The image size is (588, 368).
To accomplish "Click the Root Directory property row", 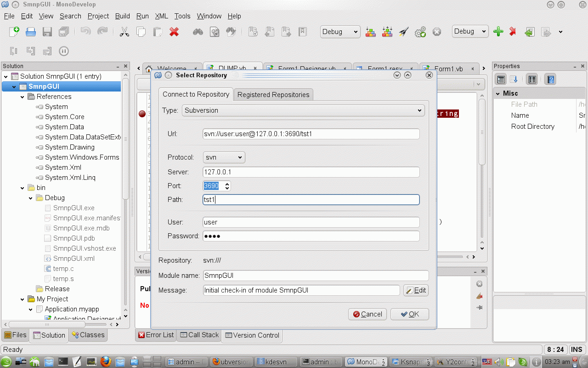I will [540, 126].
